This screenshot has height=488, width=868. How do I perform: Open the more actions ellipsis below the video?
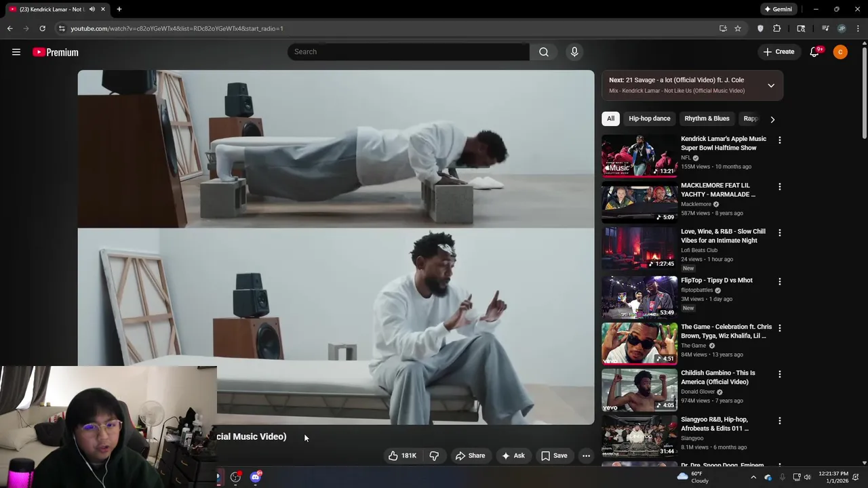pos(586,455)
